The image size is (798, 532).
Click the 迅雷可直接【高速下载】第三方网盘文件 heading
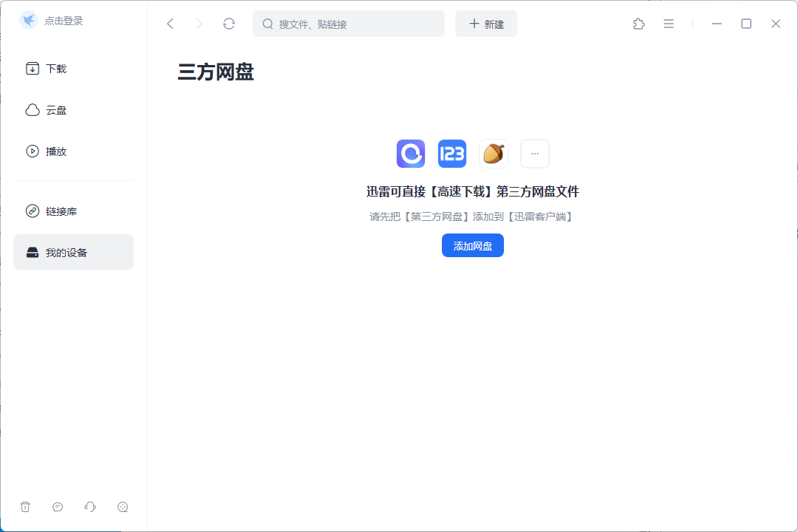pos(473,191)
